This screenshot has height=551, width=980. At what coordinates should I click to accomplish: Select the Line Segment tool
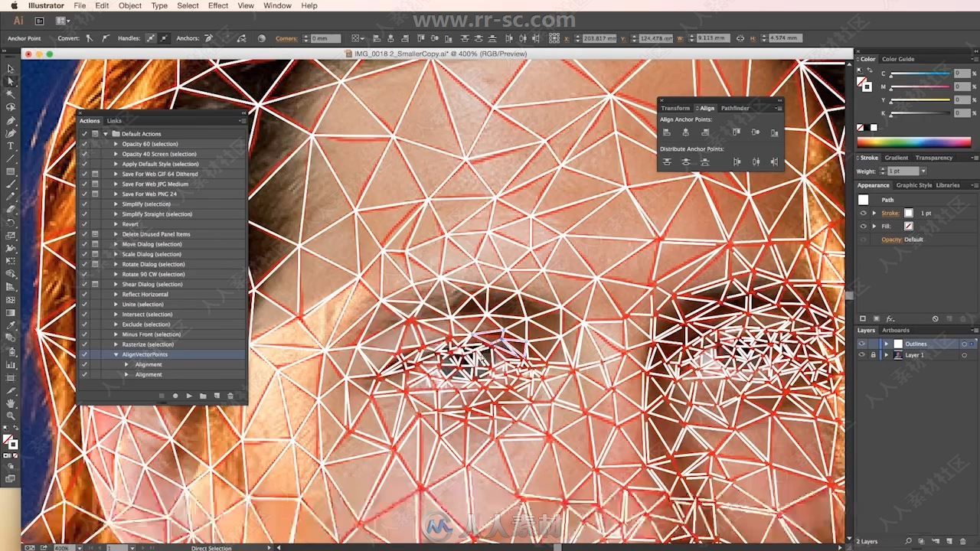pos(11,158)
